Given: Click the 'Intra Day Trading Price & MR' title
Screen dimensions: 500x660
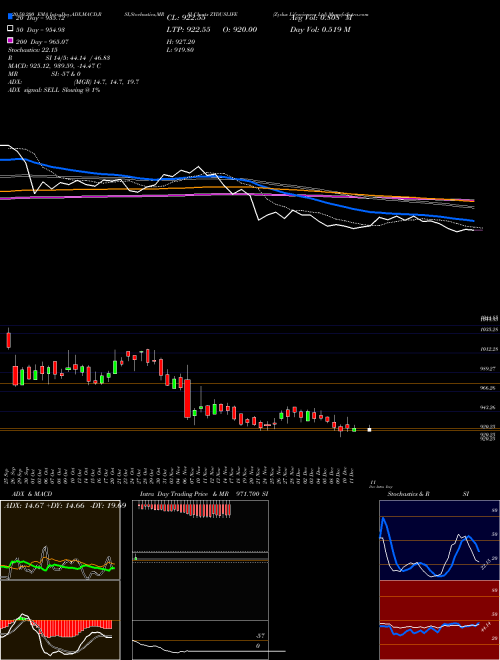Looking at the screenshot, I should click(x=184, y=494).
